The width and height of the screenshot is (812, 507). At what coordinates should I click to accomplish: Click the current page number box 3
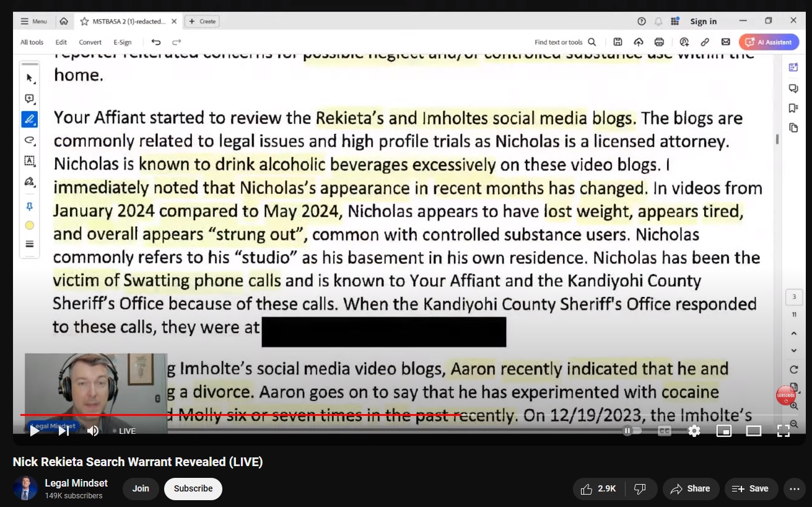[x=794, y=297]
